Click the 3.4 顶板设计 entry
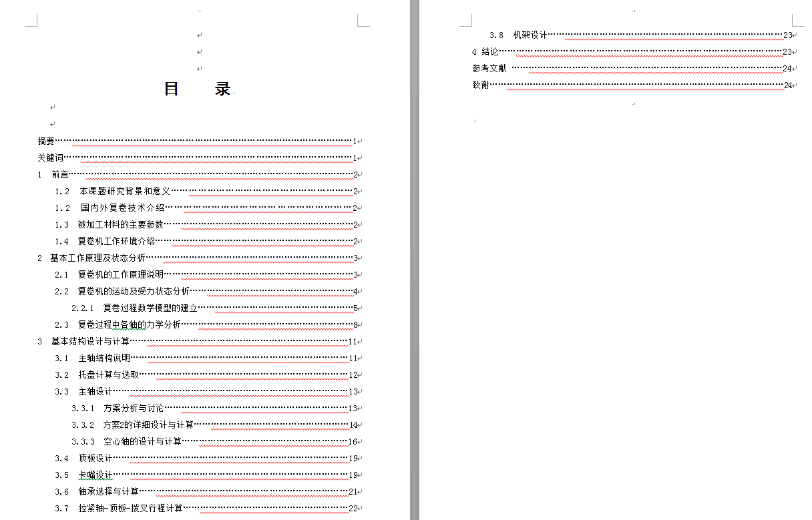The image size is (812, 520). click(x=206, y=459)
